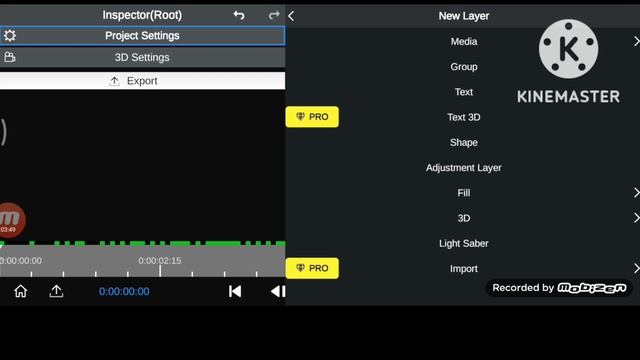Click the PRO badge beside Text 3D

(x=312, y=117)
